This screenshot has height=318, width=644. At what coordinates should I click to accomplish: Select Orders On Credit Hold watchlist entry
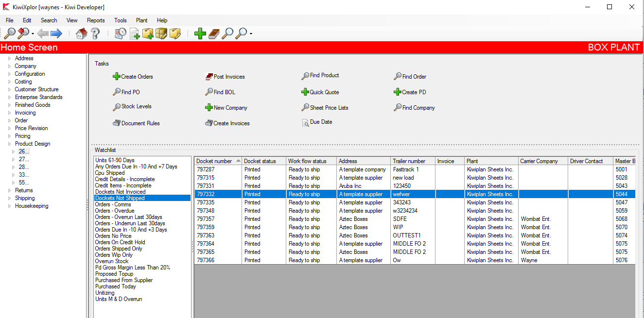pos(120,242)
